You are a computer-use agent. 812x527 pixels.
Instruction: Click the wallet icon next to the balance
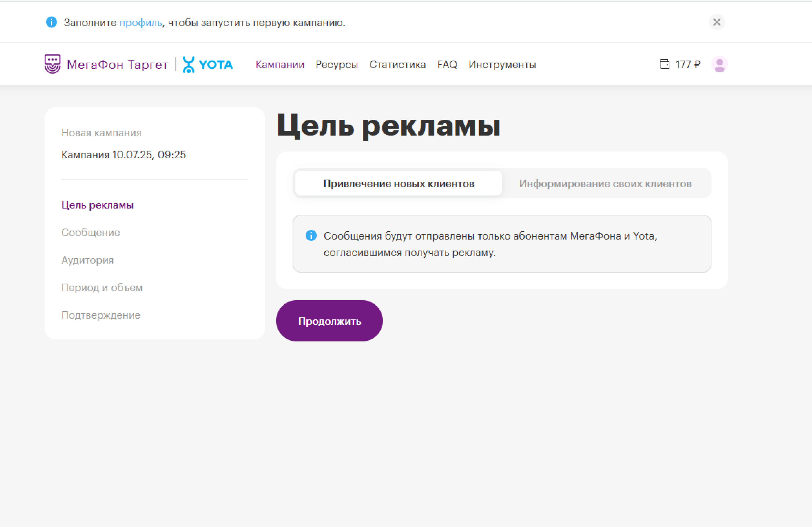[664, 64]
